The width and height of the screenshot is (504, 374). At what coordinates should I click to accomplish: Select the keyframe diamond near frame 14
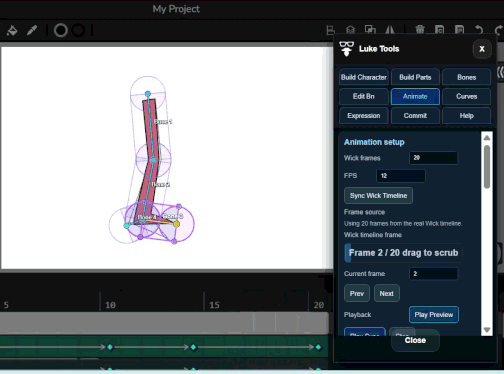[193, 347]
